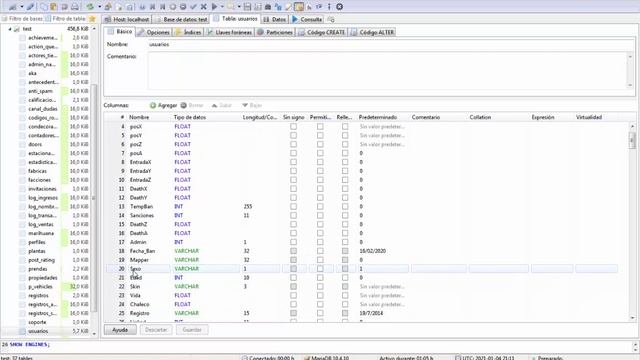Screen dimensions: 640x360
Task: Select the usuarios table in tree
Action: [x=38, y=331]
